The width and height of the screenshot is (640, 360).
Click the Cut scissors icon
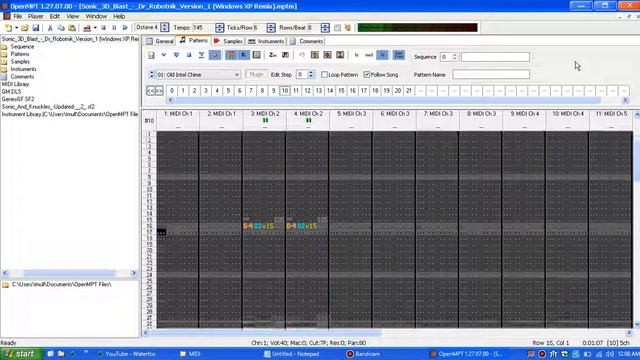click(50, 28)
